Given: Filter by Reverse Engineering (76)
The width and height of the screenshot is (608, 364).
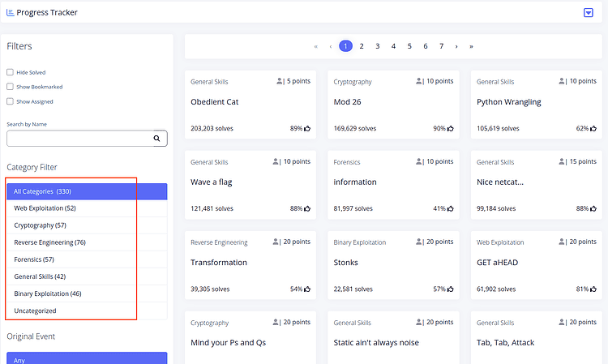Looking at the screenshot, I should tap(87, 242).
